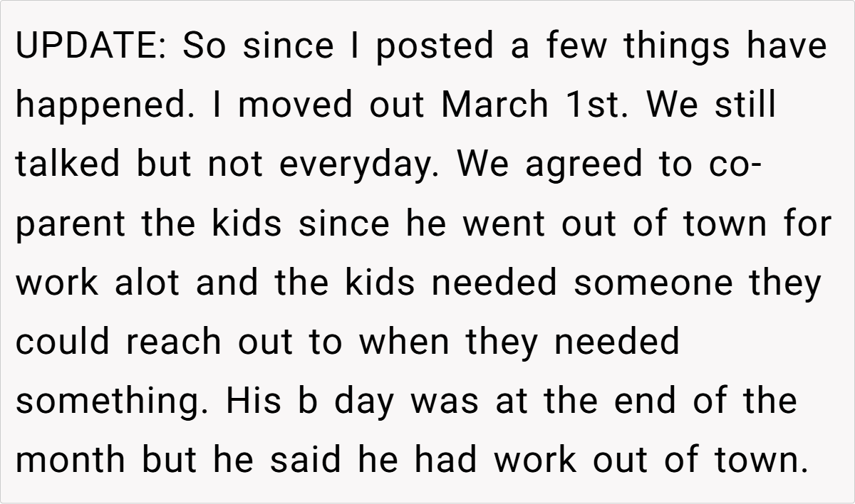855x504 pixels.
Task: Click the word "things" in the text
Action: point(678,47)
